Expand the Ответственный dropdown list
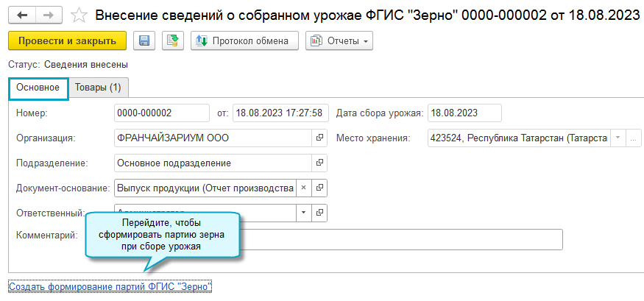 click(x=303, y=213)
